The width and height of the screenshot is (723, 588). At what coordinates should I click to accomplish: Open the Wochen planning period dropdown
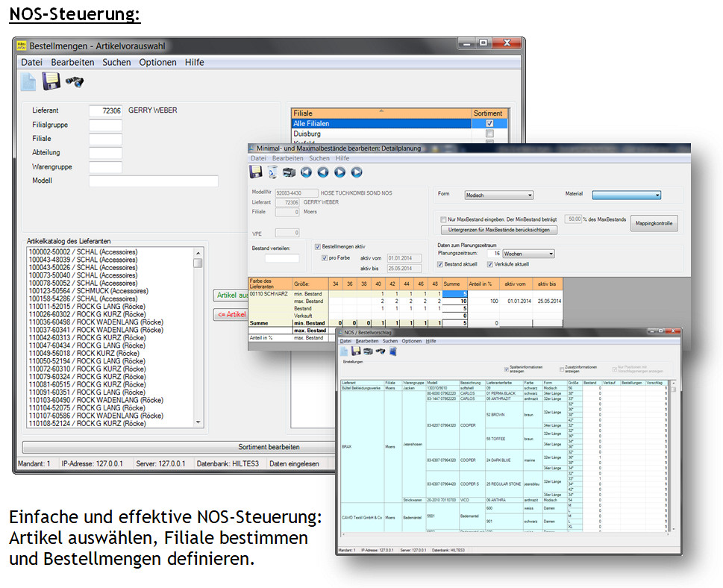tap(528, 254)
